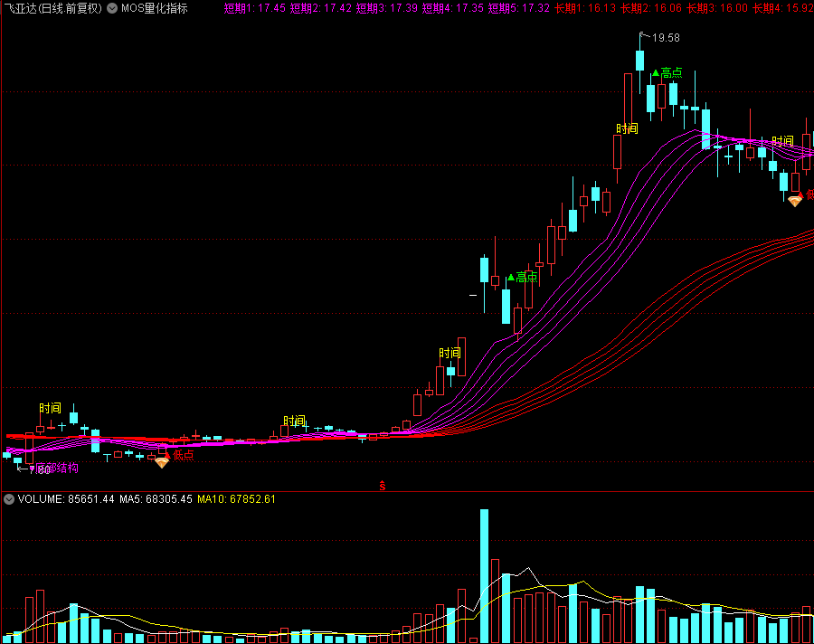Click the 长期2: 16.06 value
This screenshot has width=814, height=644.
(x=651, y=8)
